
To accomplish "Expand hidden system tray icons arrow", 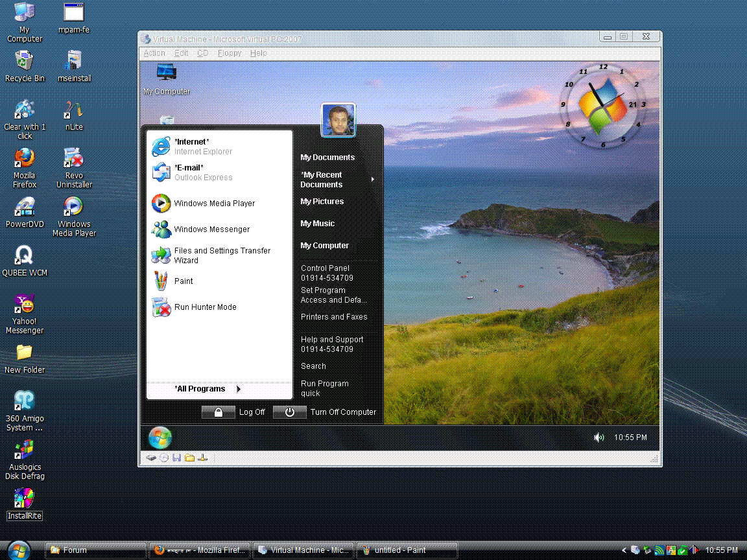I will 624,550.
